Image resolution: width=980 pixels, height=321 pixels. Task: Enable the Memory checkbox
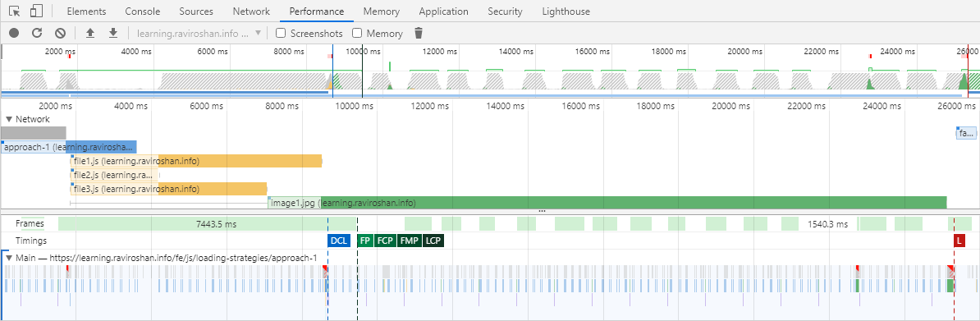point(358,33)
